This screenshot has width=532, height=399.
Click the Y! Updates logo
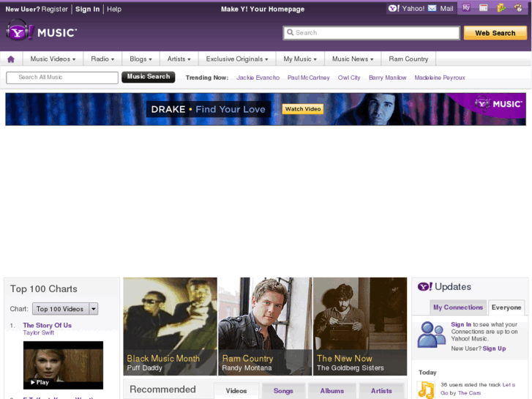[443, 286]
